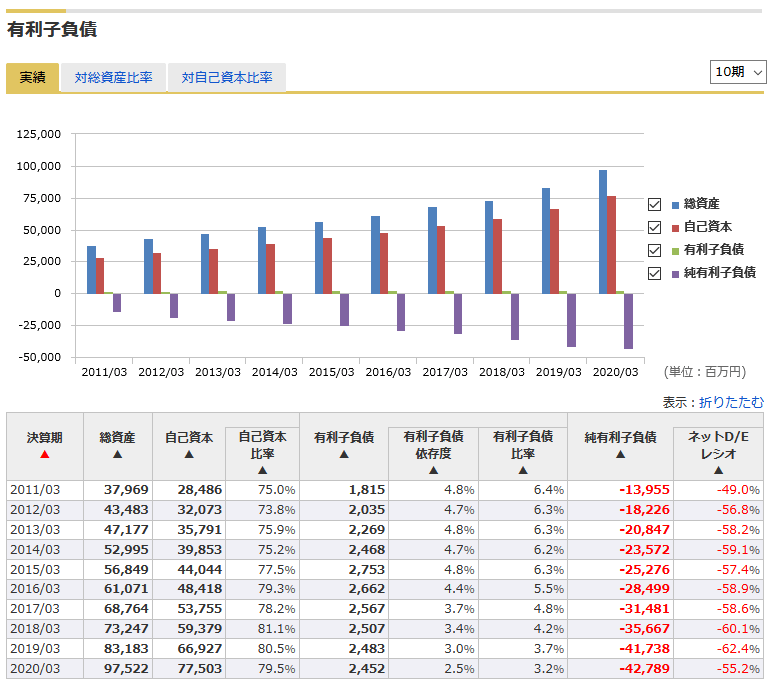Click red sort arrow under 決算期 header
This screenshot has width=772, height=692.
coord(44,454)
